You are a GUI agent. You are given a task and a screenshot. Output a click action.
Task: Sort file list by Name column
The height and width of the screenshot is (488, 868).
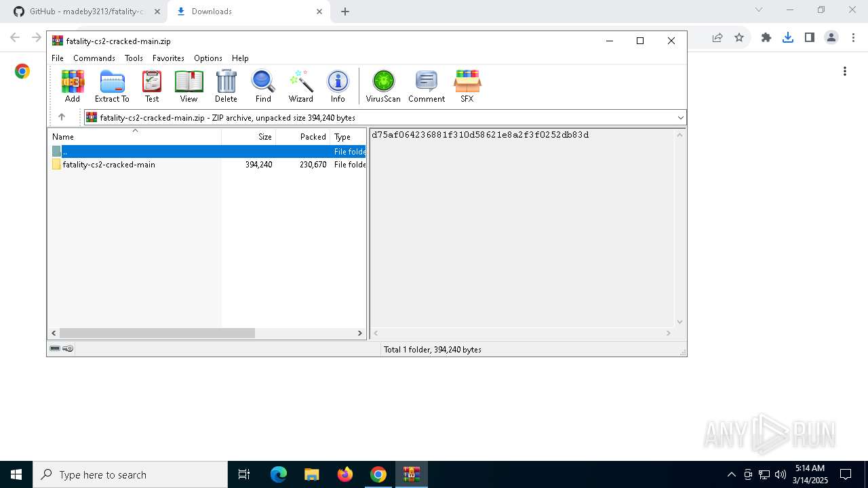134,136
